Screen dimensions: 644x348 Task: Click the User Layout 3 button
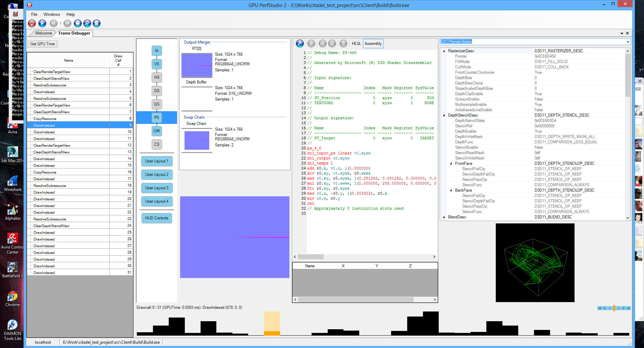click(x=157, y=188)
